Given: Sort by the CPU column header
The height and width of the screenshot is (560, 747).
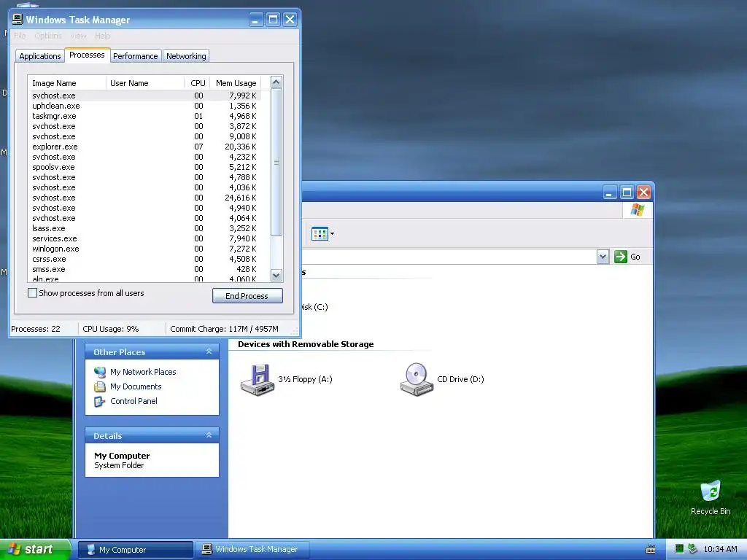Looking at the screenshot, I should (197, 83).
